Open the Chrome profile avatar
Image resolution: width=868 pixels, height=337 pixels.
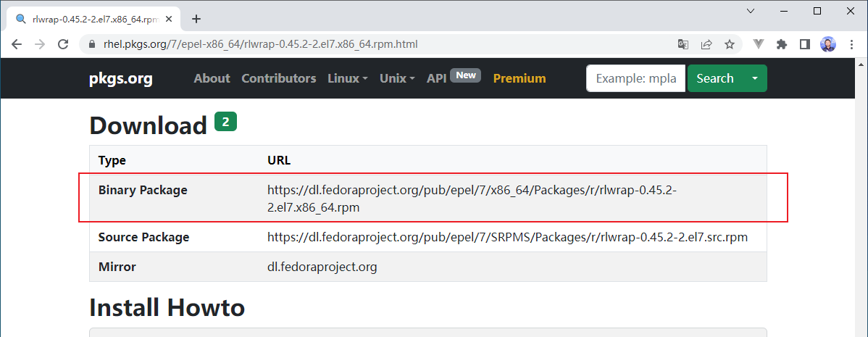pos(827,44)
